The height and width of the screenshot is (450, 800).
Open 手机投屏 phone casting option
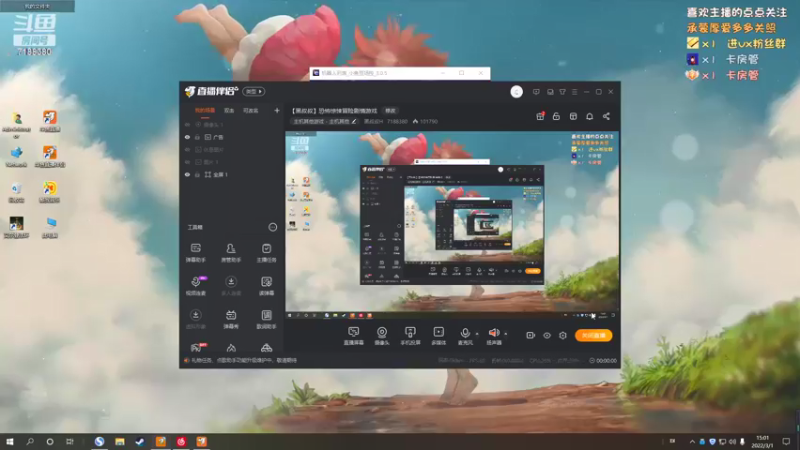pos(410,336)
